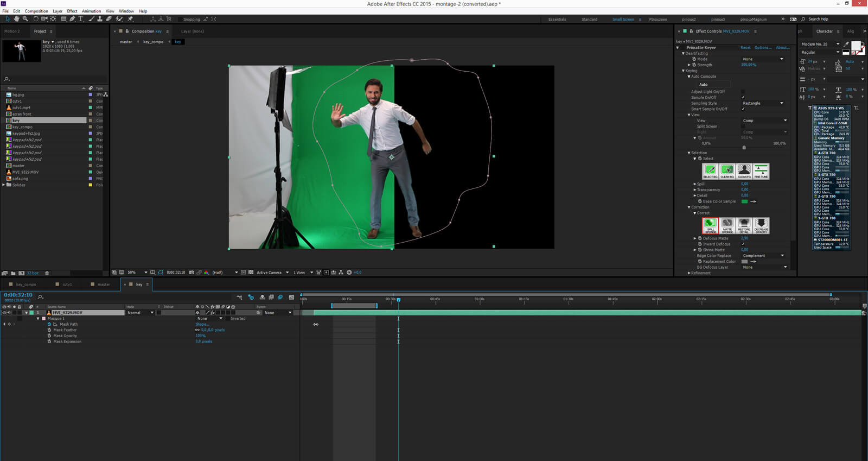868x461 pixels.
Task: Open the Animation menu
Action: (91, 11)
